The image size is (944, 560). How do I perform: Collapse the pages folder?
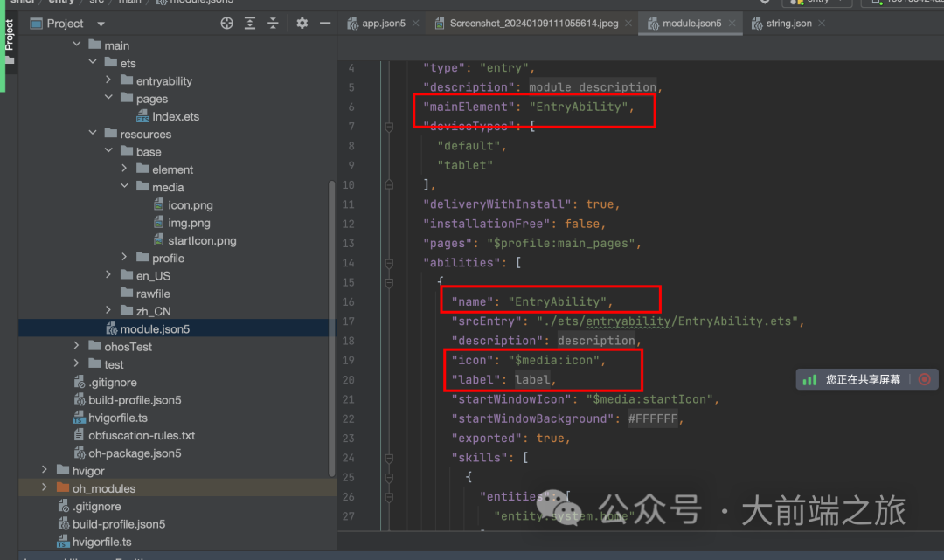pos(108,97)
